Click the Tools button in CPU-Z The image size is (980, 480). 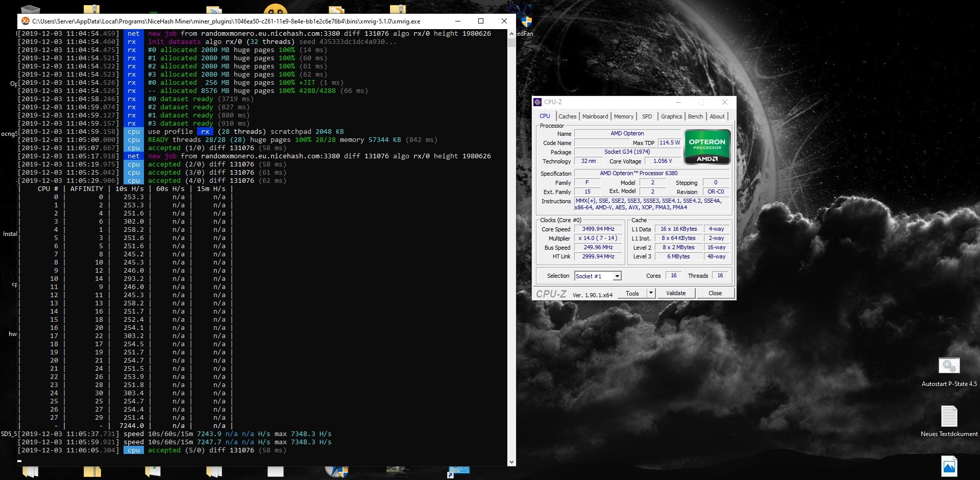[632, 293]
